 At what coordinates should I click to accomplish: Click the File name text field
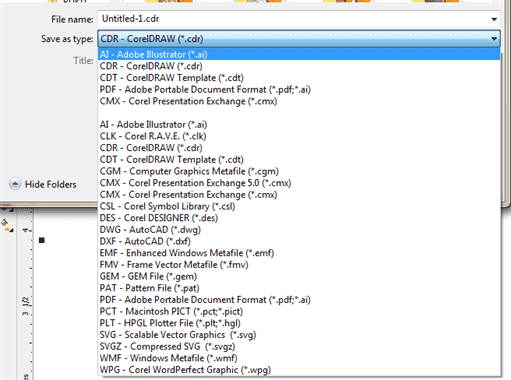click(x=299, y=19)
